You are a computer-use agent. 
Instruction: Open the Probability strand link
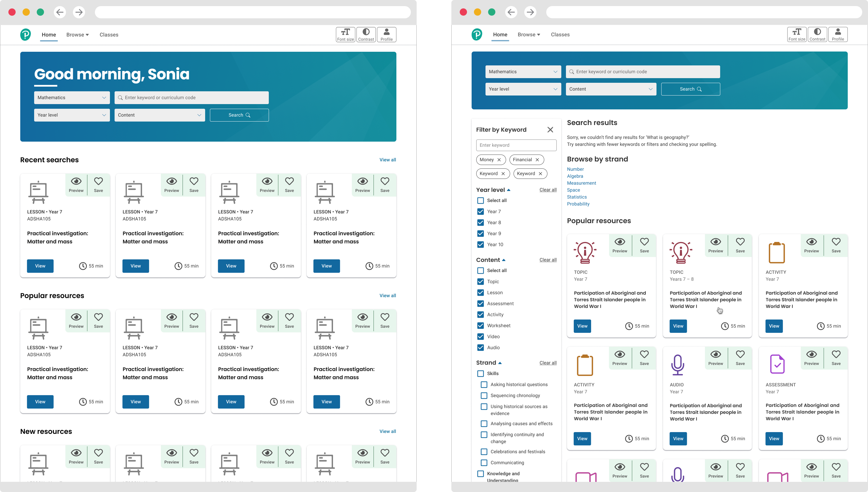[x=578, y=204]
